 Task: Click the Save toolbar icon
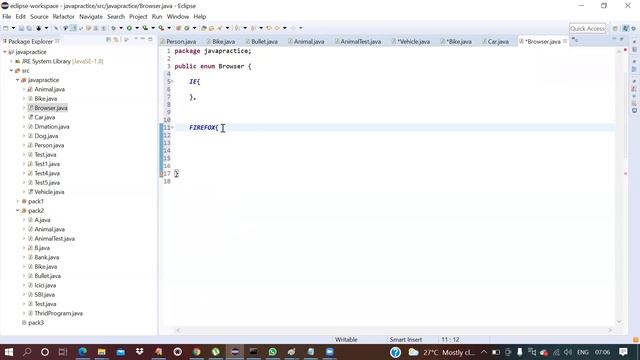pyautogui.click(x=22, y=28)
